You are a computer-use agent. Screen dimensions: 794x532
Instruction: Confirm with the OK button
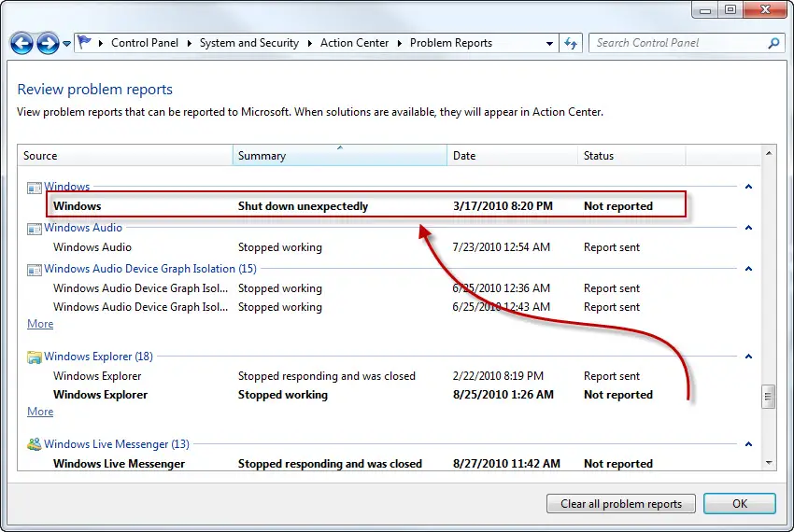coord(739,504)
